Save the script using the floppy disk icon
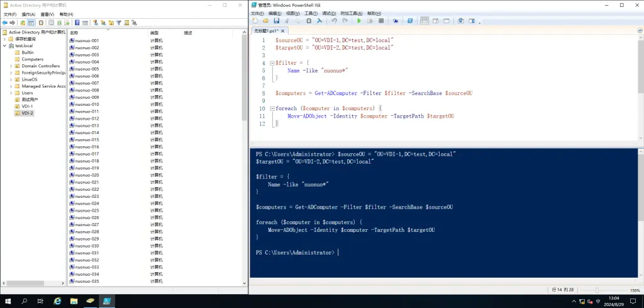The height and width of the screenshot is (308, 644). point(275,21)
